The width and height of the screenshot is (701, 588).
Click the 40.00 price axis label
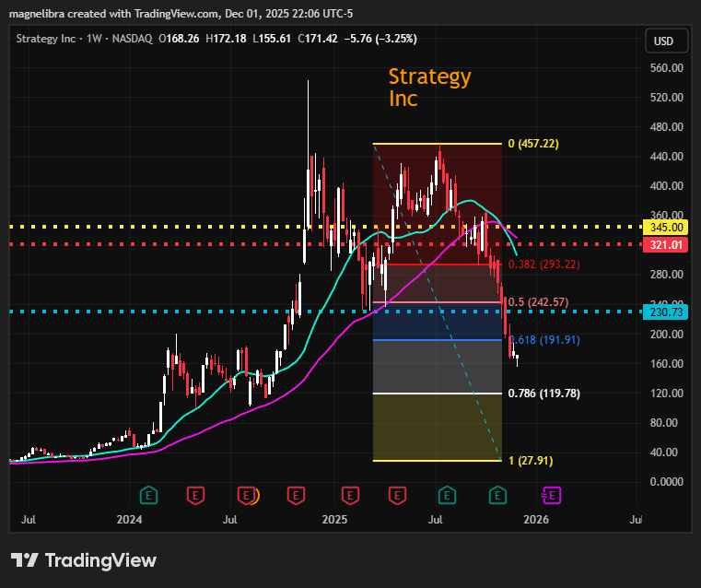click(x=664, y=453)
